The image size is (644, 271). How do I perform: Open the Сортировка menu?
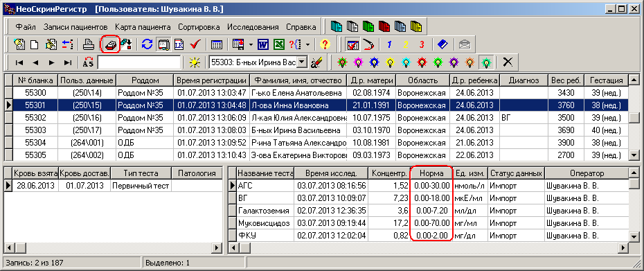tap(199, 27)
